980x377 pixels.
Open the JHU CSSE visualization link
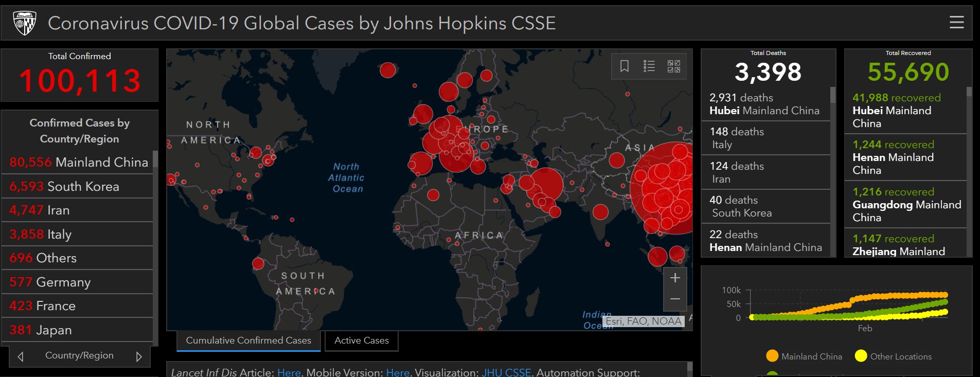point(506,372)
